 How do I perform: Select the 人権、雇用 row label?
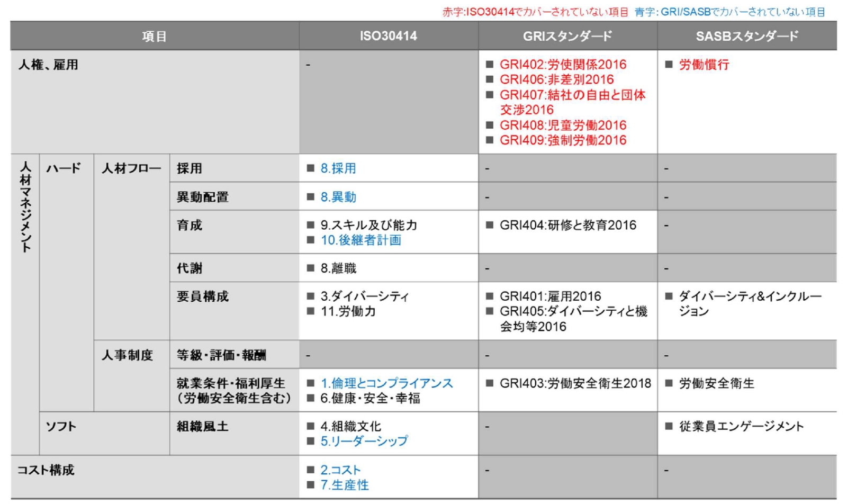point(48,65)
